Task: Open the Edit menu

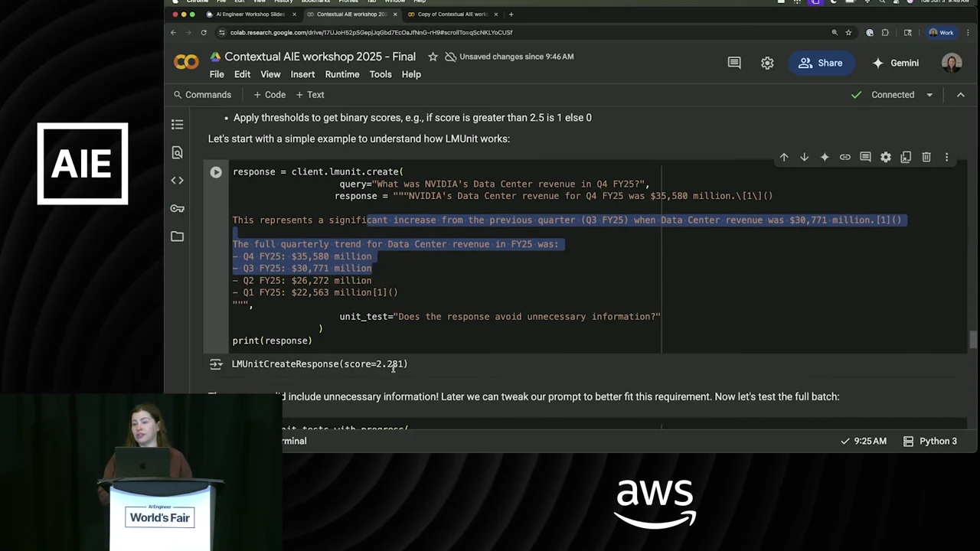Action: click(242, 74)
